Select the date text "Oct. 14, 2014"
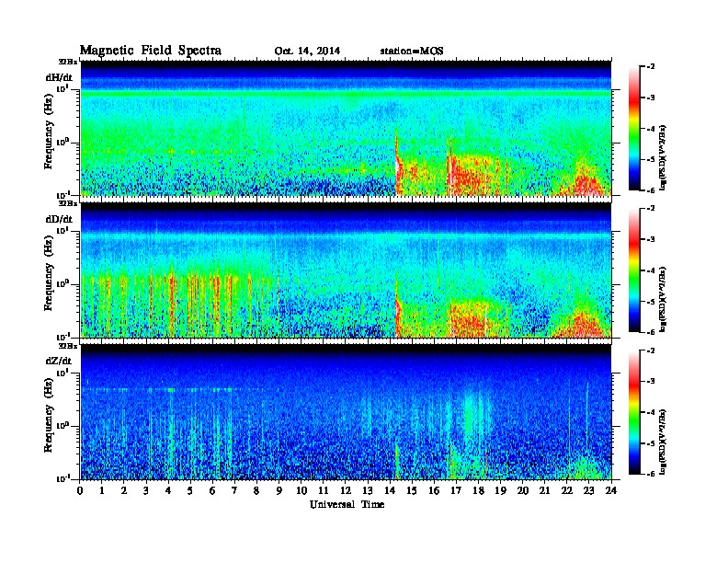This screenshot has height=563, width=728. click(x=307, y=52)
